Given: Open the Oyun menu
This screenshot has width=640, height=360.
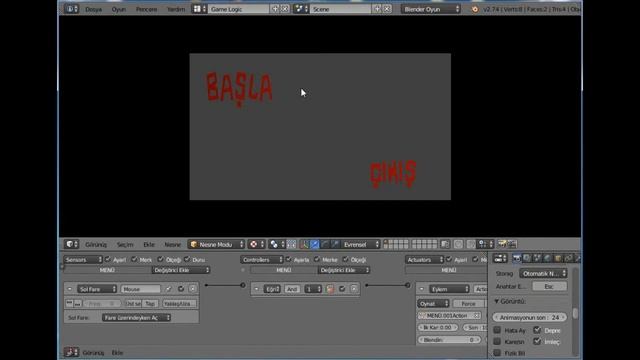Looking at the screenshot, I should pos(119,9).
